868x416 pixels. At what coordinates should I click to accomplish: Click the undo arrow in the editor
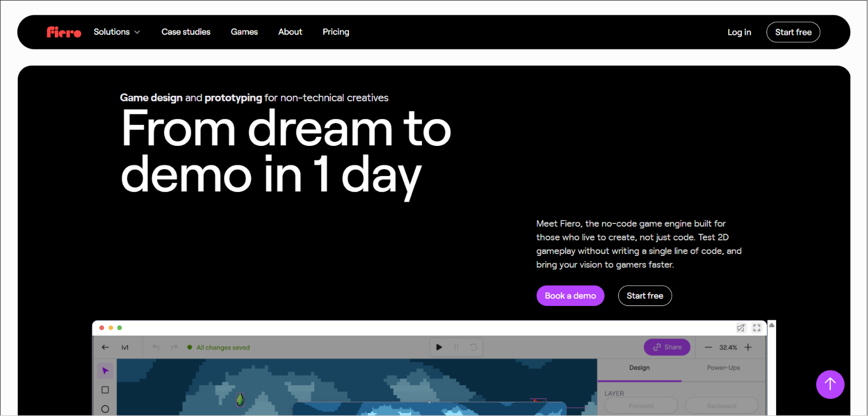click(156, 347)
